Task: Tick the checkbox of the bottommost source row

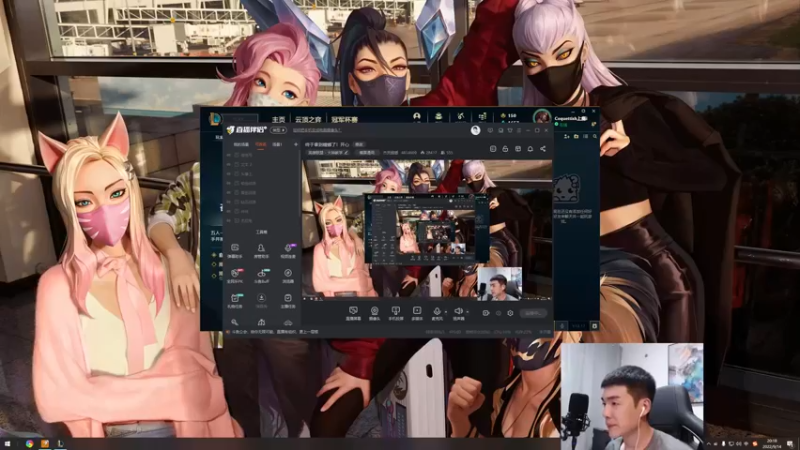Action: point(236,220)
